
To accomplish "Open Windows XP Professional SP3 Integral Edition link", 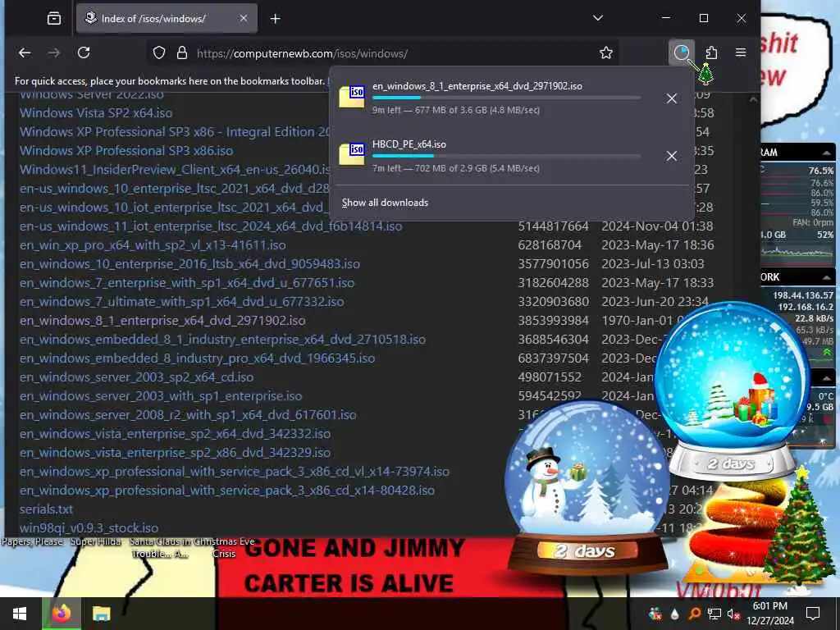I will point(175,132).
